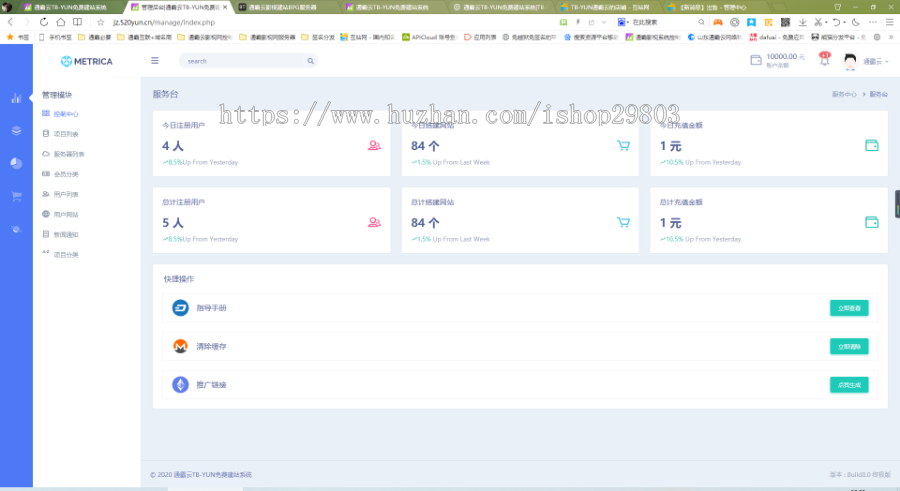
Task: Open the shopping cart sidebar icon
Action: click(x=16, y=196)
